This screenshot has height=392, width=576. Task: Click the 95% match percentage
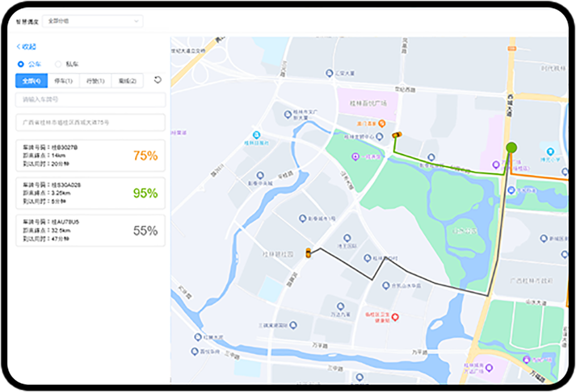click(x=145, y=193)
